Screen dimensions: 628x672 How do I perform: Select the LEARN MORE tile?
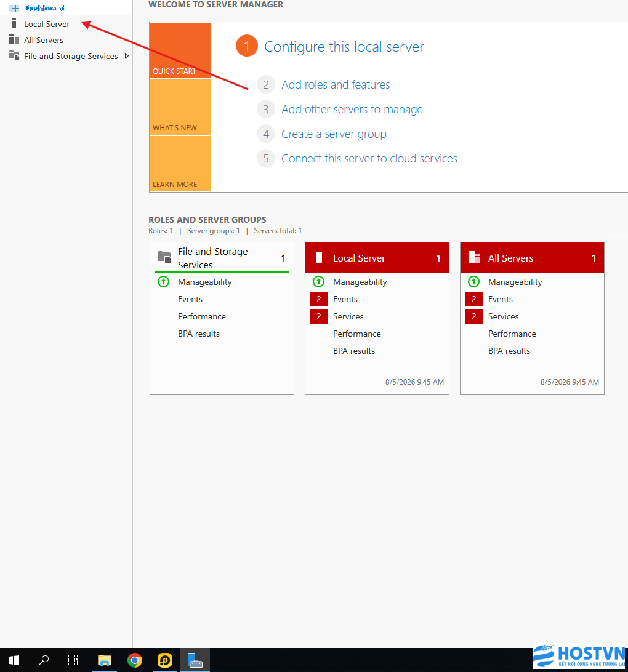click(x=180, y=164)
